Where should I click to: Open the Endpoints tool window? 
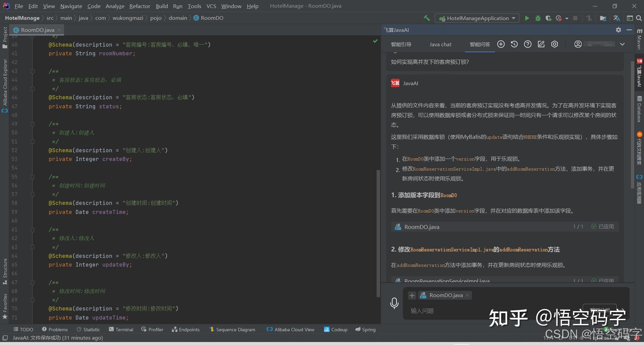click(185, 330)
